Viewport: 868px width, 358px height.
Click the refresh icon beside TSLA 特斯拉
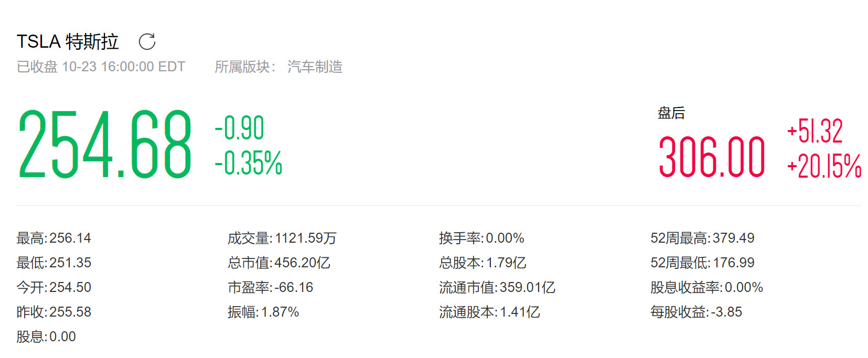(147, 42)
